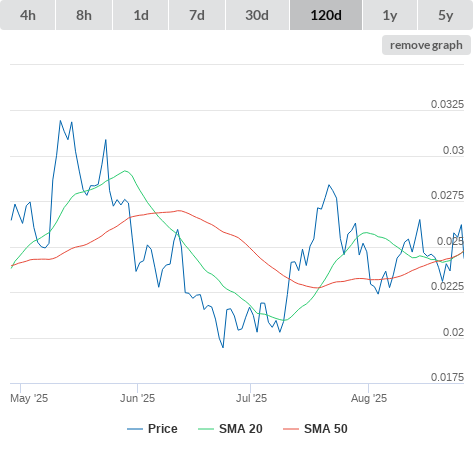Select the active 120d tab
The image size is (474, 455).
[326, 15]
